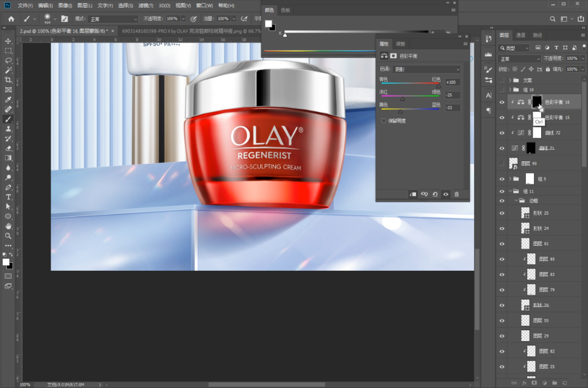
Task: Open the 文件(F) menu
Action: click(x=25, y=5)
